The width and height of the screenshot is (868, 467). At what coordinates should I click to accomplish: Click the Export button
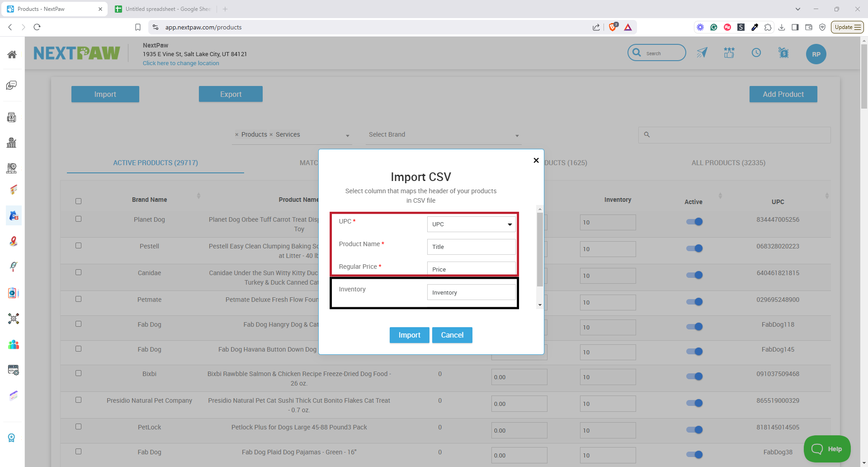(x=231, y=94)
